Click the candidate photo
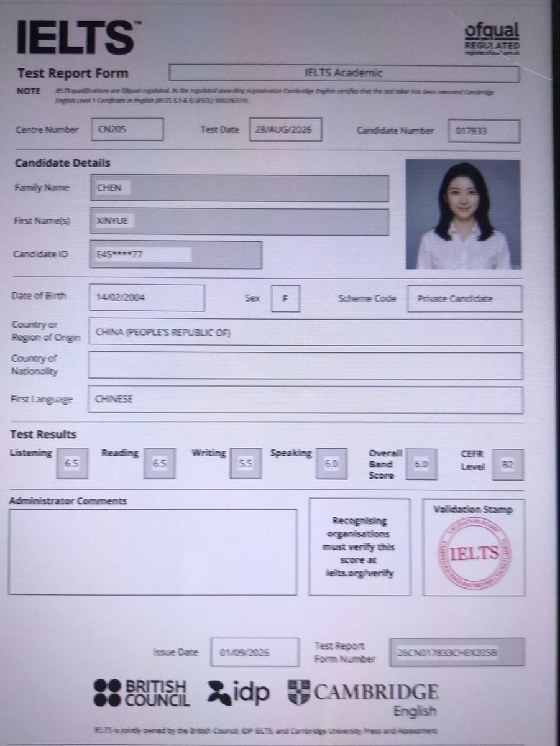The width and height of the screenshot is (560, 746). point(462,214)
